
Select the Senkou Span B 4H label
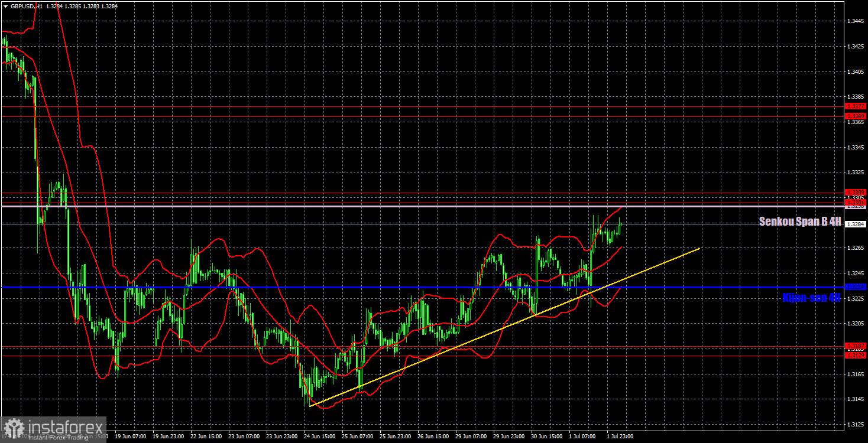click(799, 221)
